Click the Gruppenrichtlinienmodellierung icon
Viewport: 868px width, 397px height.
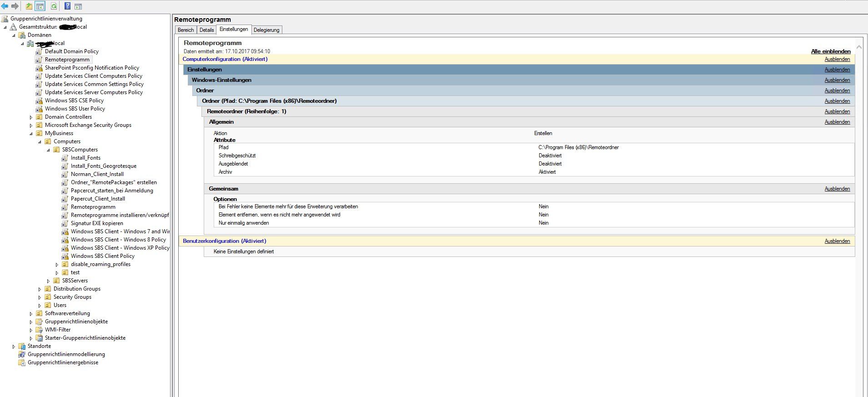(22, 354)
